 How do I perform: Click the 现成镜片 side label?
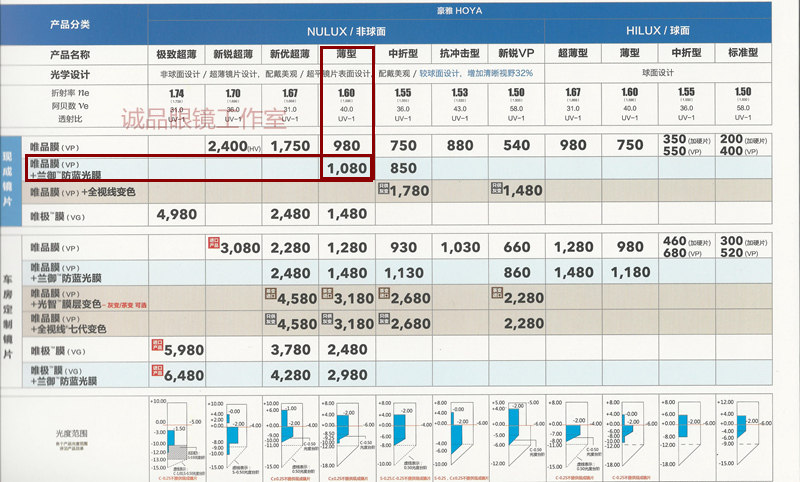click(7, 179)
